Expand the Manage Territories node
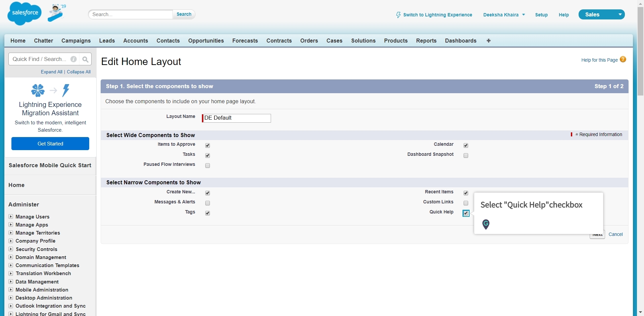Image resolution: width=644 pixels, height=316 pixels. [11, 233]
